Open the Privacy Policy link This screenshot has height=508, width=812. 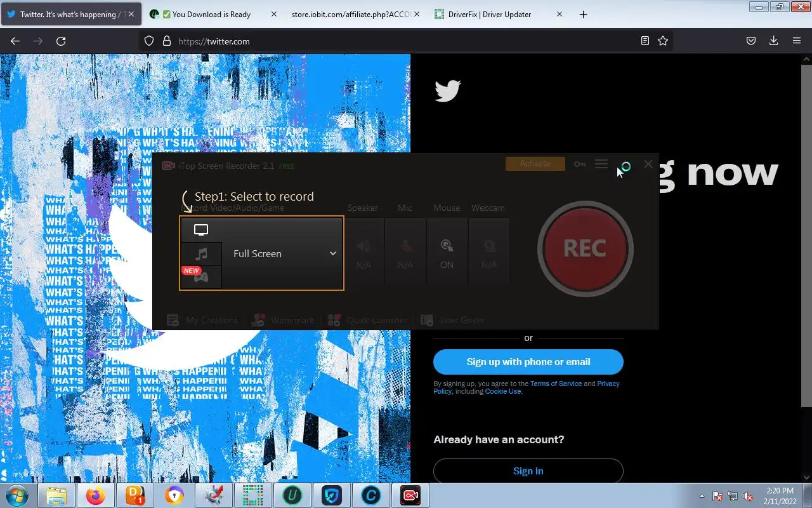tap(608, 384)
